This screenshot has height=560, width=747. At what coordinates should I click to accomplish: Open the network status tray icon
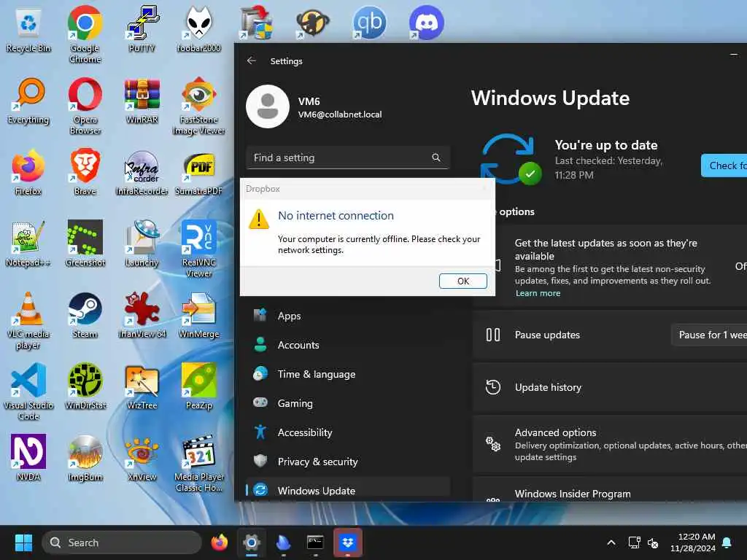(x=634, y=542)
